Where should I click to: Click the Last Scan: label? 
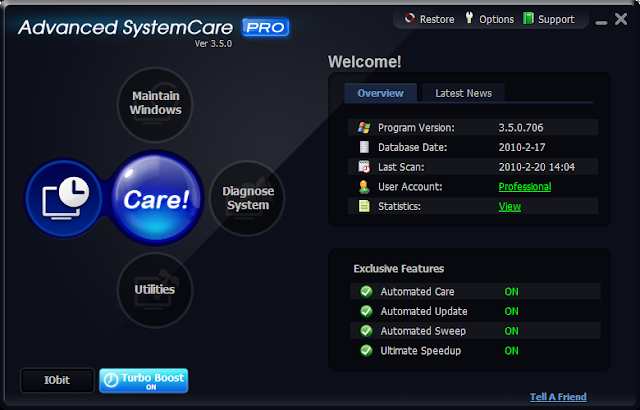pyautogui.click(x=401, y=167)
